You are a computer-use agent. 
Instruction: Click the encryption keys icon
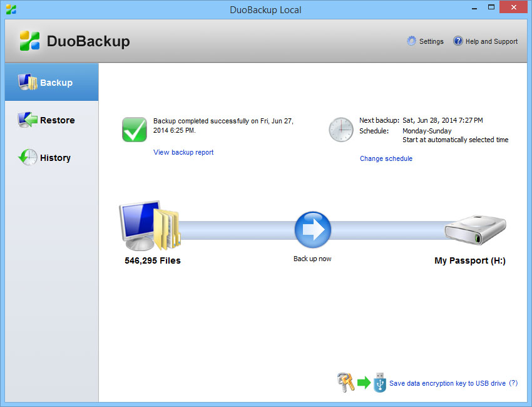click(345, 383)
